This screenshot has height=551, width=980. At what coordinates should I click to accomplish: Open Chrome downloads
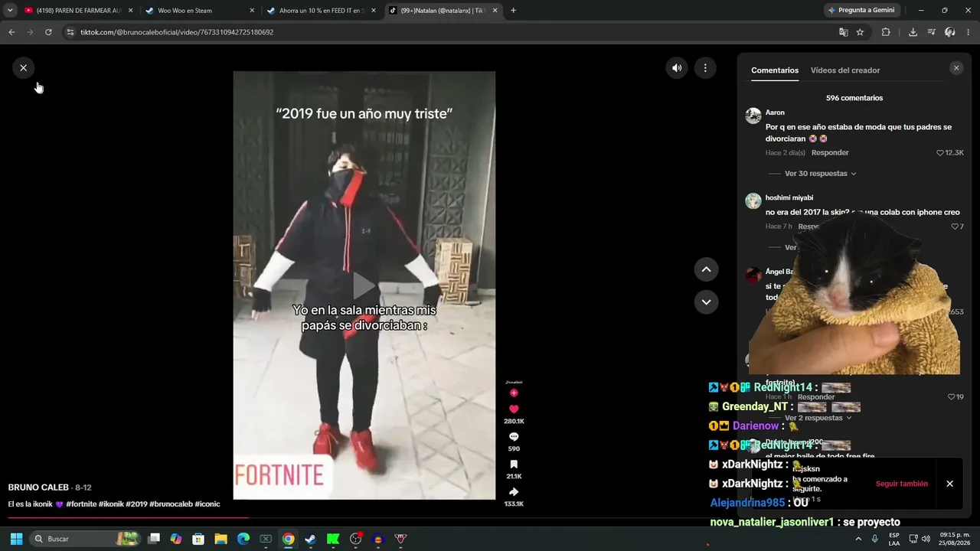pyautogui.click(x=913, y=32)
